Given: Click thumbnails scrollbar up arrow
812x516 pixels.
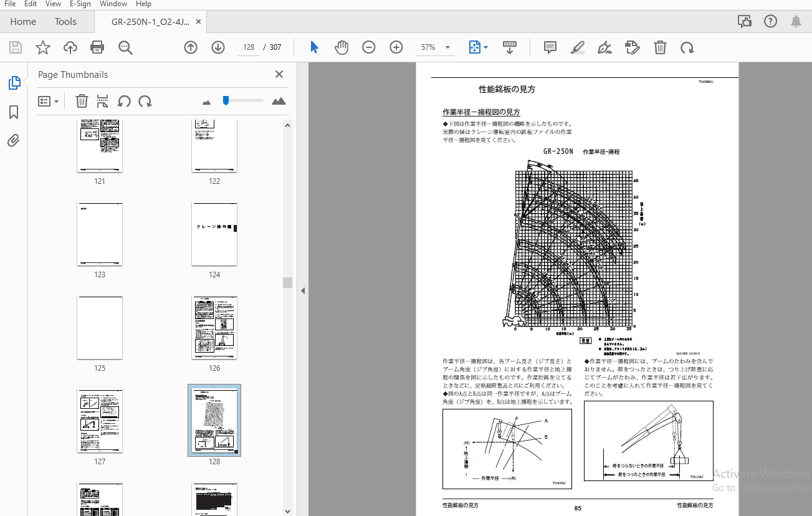Looking at the screenshot, I should tap(288, 125).
